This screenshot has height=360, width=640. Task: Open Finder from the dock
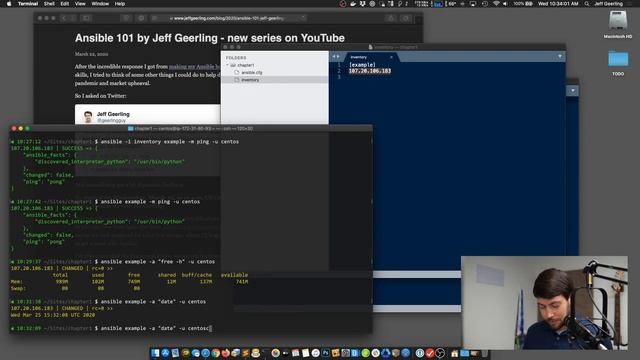pyautogui.click(x=156, y=353)
